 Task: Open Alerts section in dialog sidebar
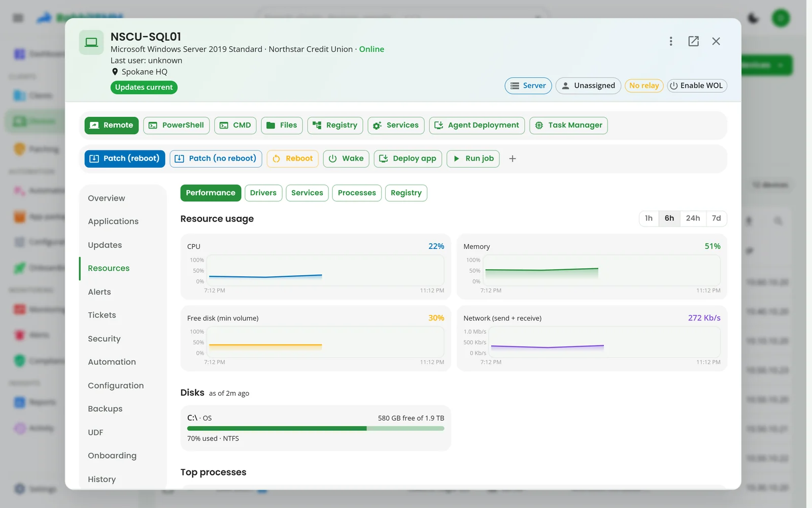coord(123,292)
